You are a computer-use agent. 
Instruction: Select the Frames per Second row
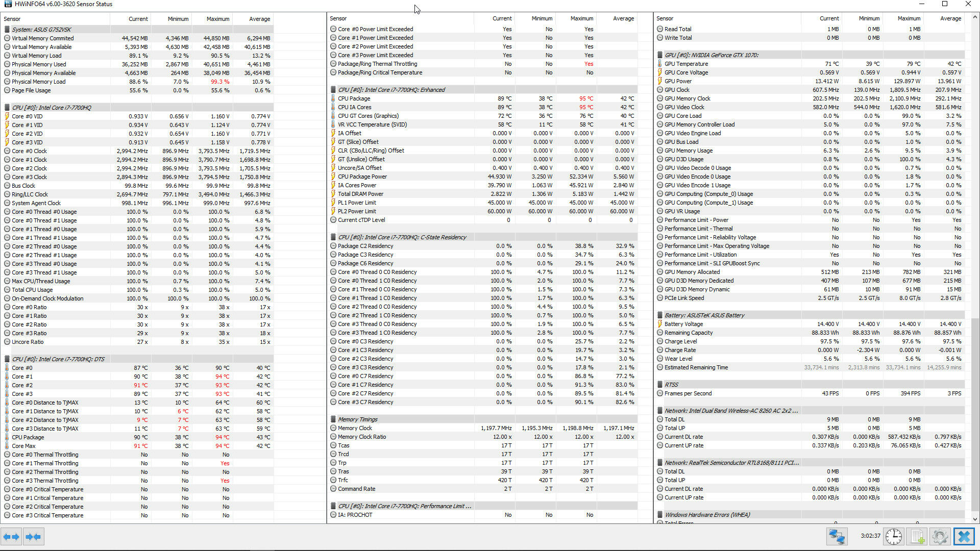pyautogui.click(x=688, y=393)
